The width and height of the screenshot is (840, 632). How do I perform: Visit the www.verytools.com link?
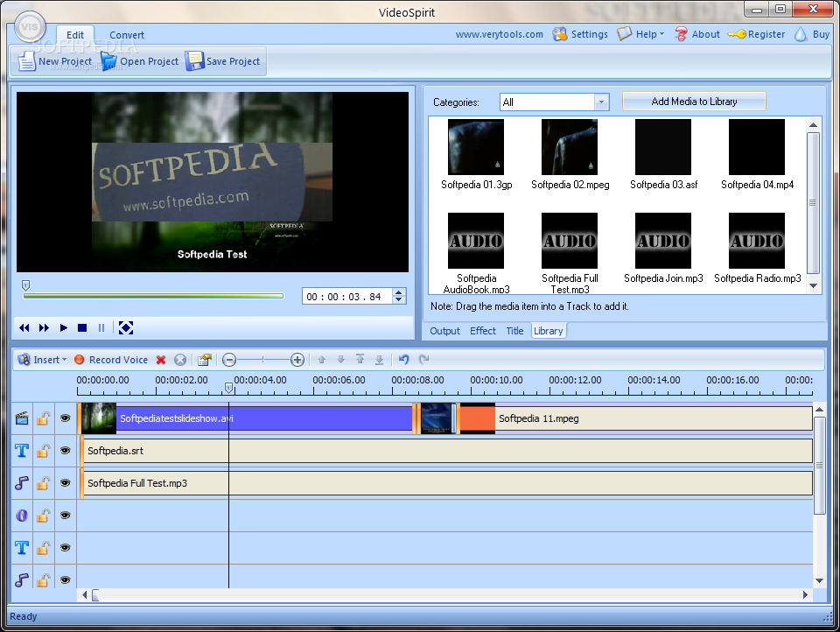click(x=500, y=34)
